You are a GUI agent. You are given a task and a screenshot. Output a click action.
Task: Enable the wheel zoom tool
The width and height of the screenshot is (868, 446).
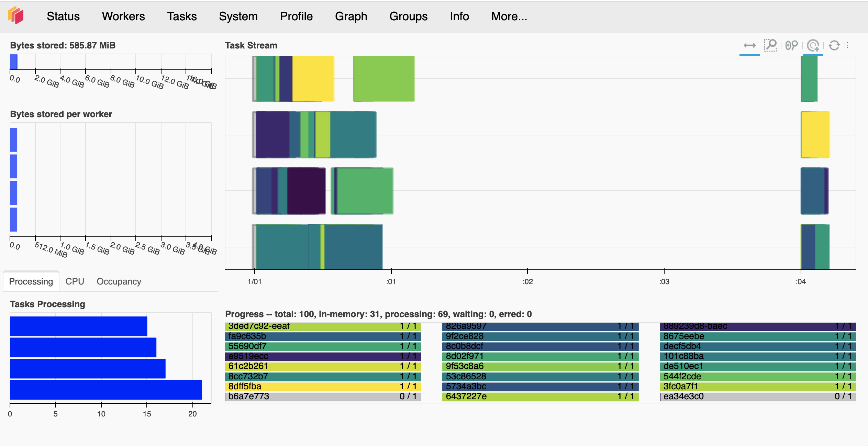tap(791, 45)
